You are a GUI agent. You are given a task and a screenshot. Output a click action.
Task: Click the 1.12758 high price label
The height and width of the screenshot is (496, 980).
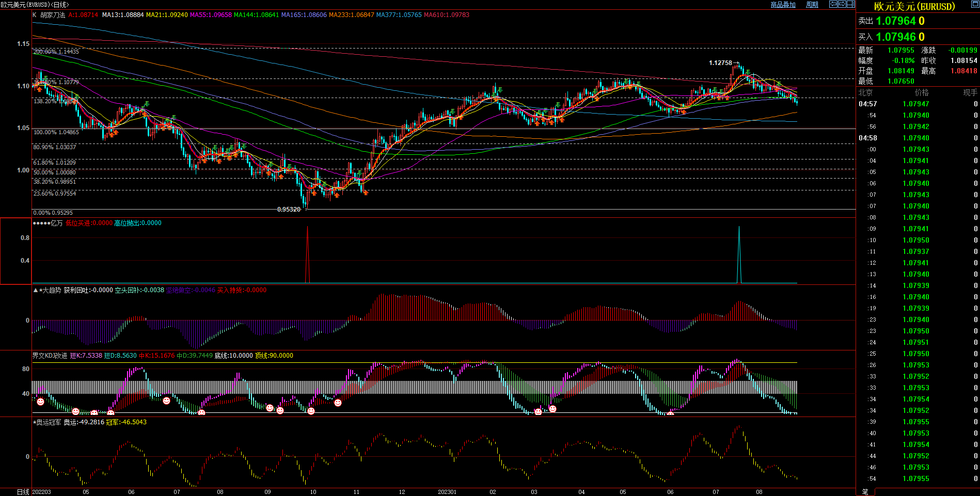pos(720,63)
